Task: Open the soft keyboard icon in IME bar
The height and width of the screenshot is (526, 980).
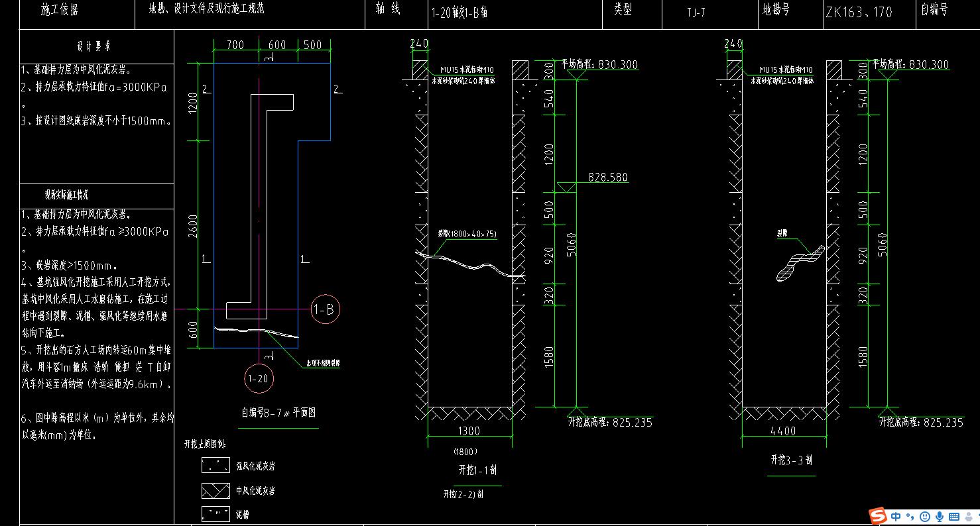Action: pos(954,516)
